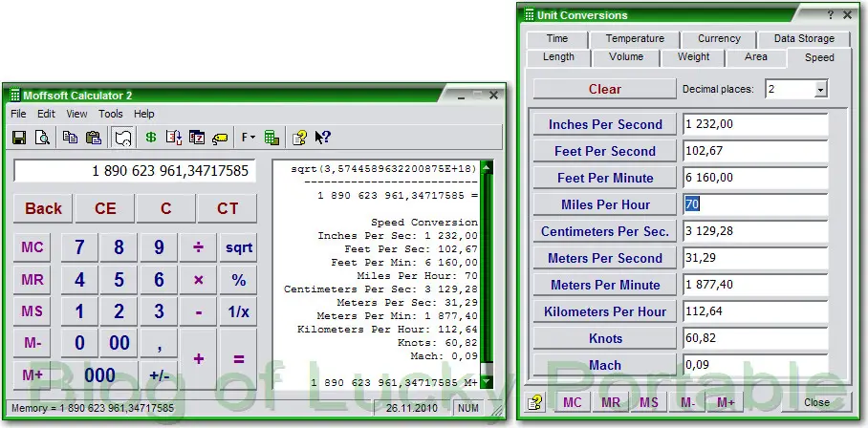Open the Help menu
This screenshot has width=868, height=428.
(144, 114)
